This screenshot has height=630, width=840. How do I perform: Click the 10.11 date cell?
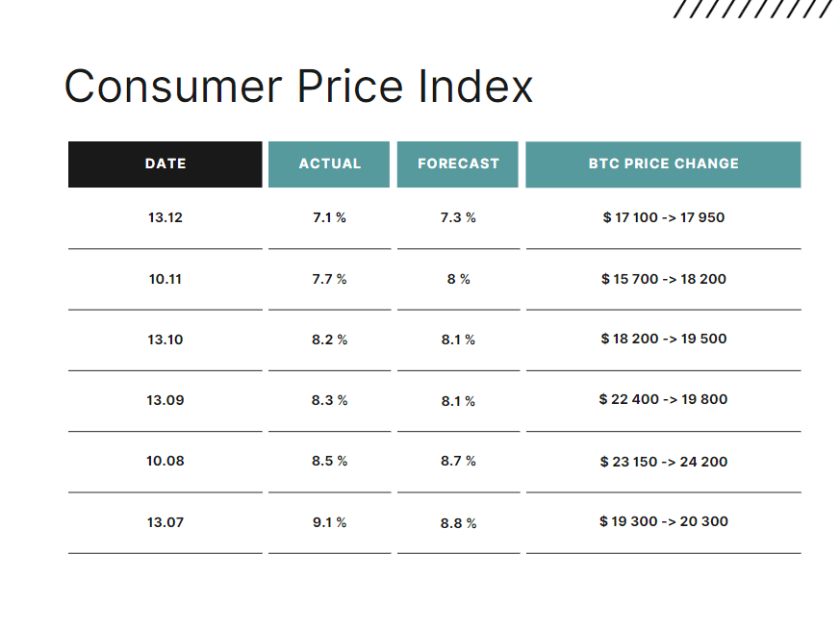pyautogui.click(x=165, y=279)
